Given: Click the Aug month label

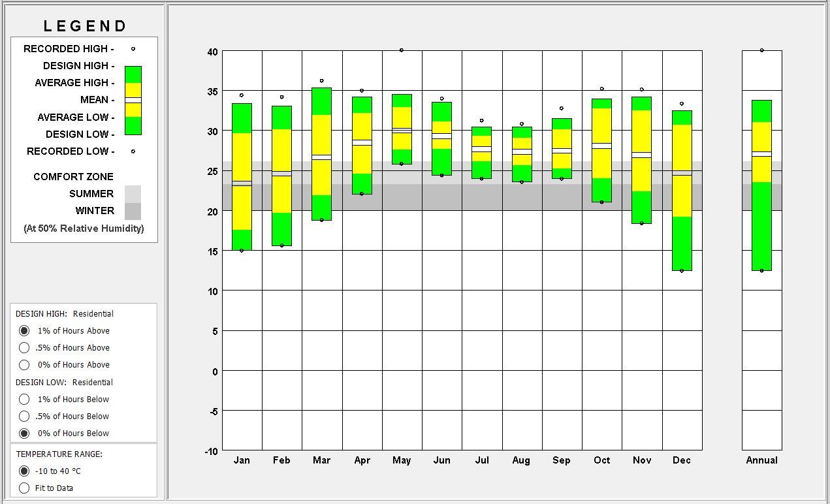Looking at the screenshot, I should click(521, 460).
